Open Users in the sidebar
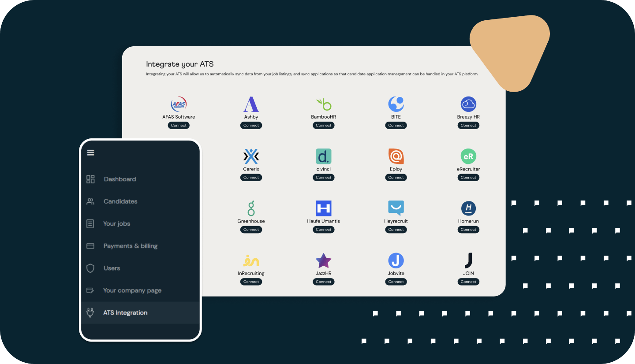Viewport: 635px width, 364px height. (x=141, y=268)
